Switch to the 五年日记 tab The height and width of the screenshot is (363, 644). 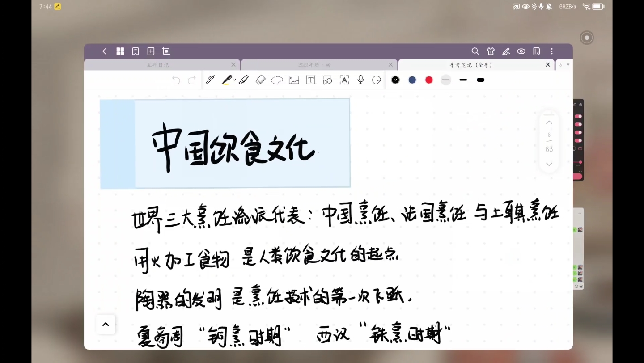coord(158,65)
